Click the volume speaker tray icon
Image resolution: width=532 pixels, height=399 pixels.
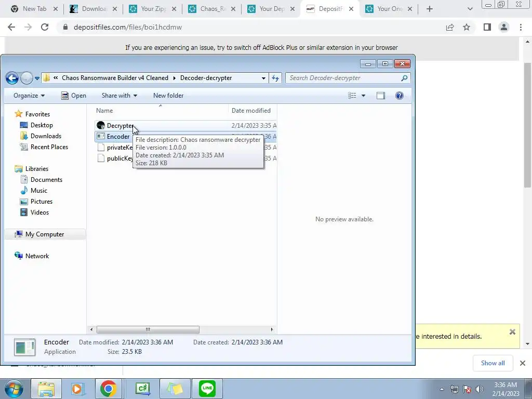point(479,390)
